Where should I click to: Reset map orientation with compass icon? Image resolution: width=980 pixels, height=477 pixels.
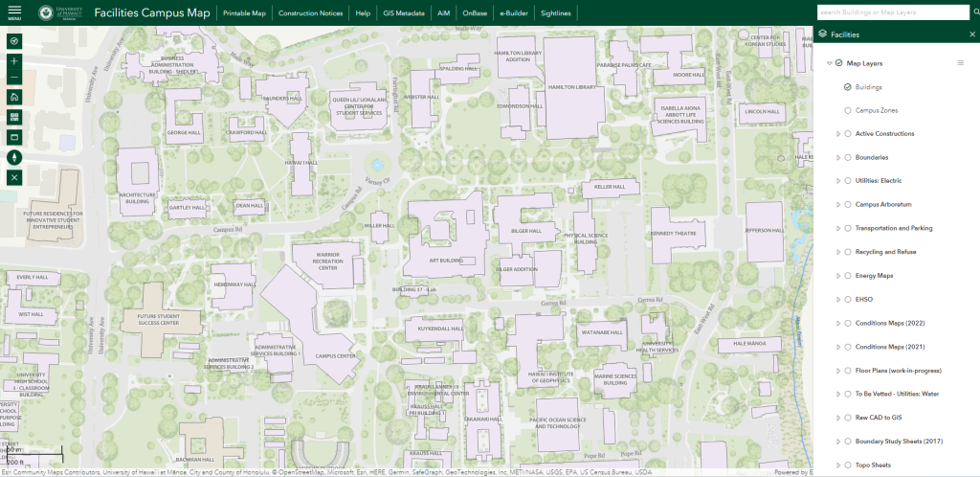click(15, 157)
